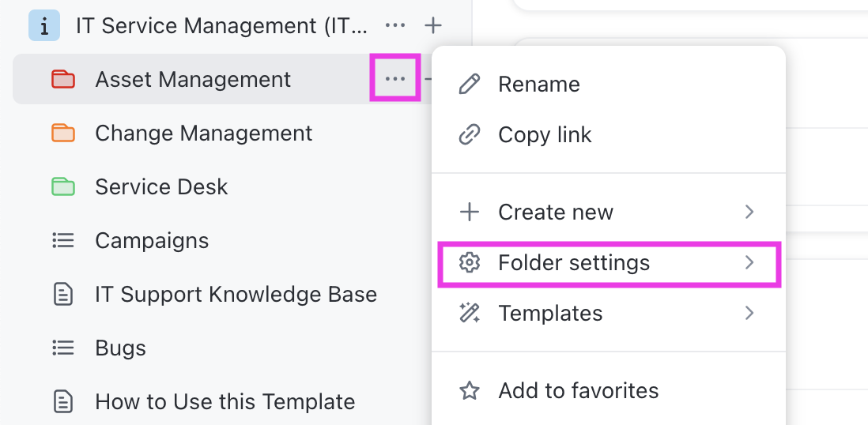868x425 pixels.
Task: Click Add to favorites
Action: click(578, 390)
